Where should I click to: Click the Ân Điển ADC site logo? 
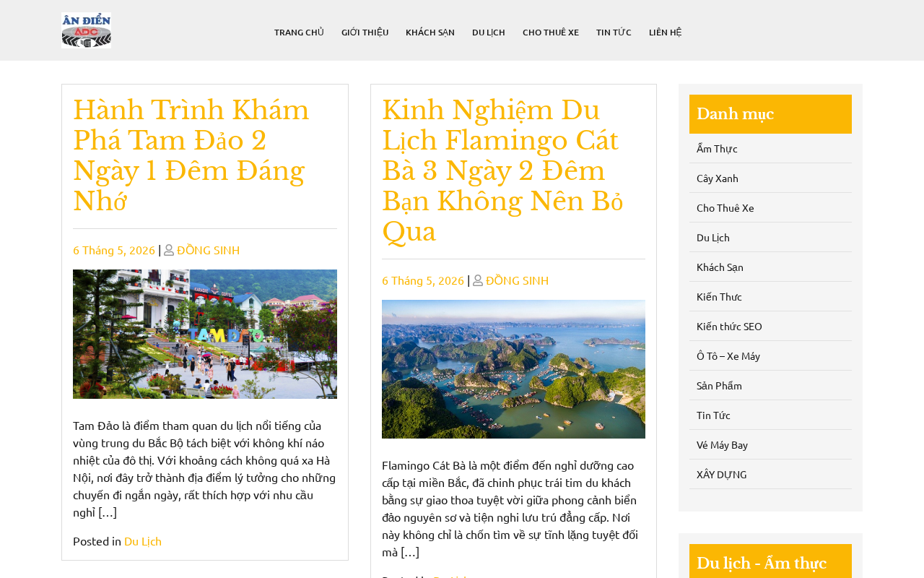(x=87, y=30)
